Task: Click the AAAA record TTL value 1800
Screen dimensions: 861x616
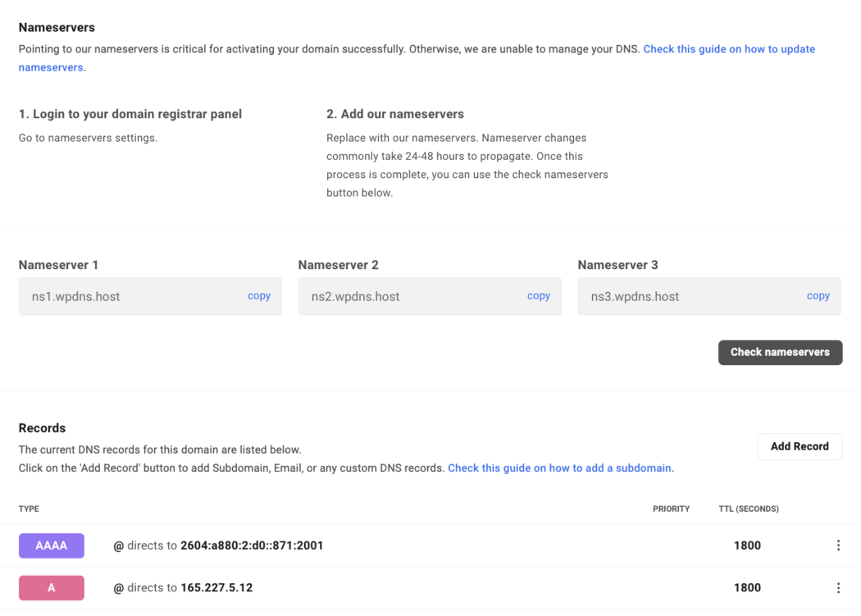Action: tap(747, 545)
